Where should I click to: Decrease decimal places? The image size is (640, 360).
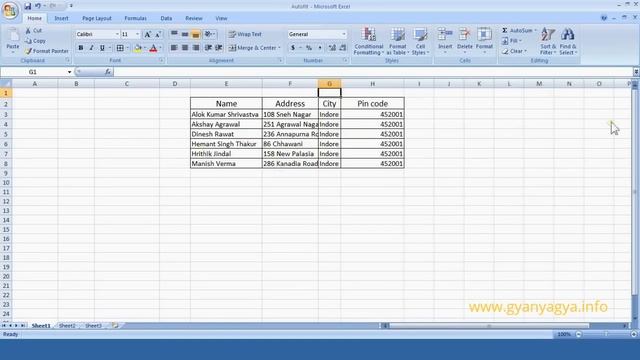pos(342,48)
